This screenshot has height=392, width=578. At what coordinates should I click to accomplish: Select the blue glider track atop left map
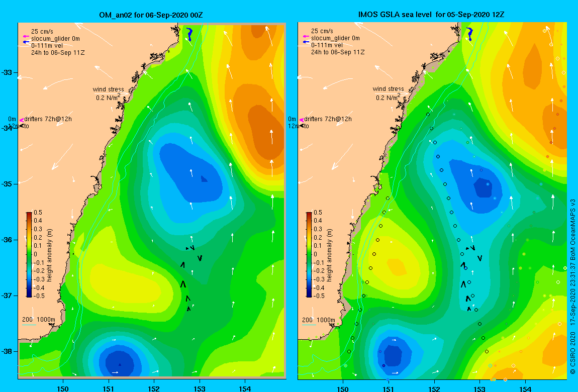click(x=189, y=34)
